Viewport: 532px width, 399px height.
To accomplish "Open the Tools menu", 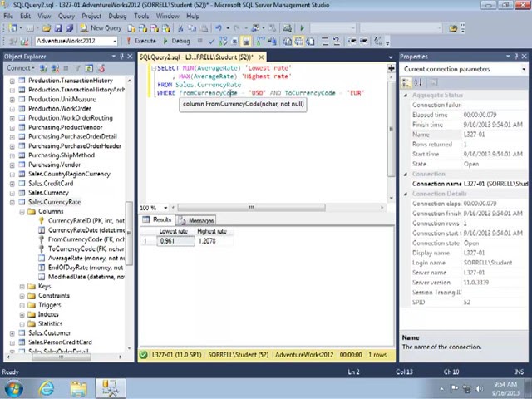I will pyautogui.click(x=141, y=16).
